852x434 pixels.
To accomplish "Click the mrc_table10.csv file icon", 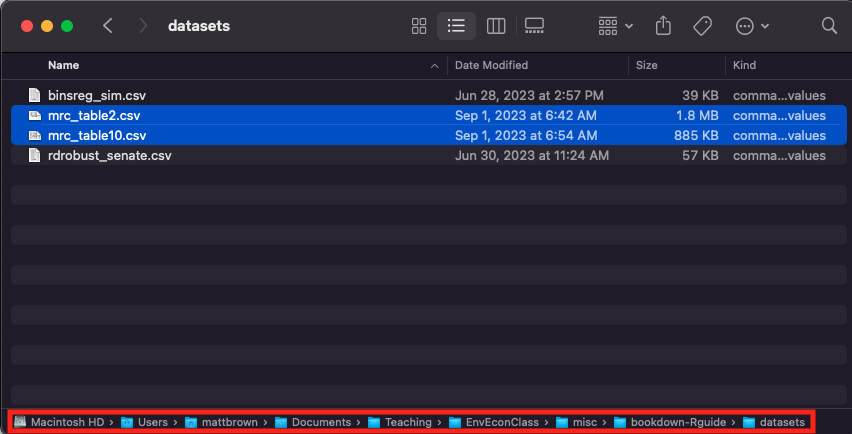I will [34, 135].
